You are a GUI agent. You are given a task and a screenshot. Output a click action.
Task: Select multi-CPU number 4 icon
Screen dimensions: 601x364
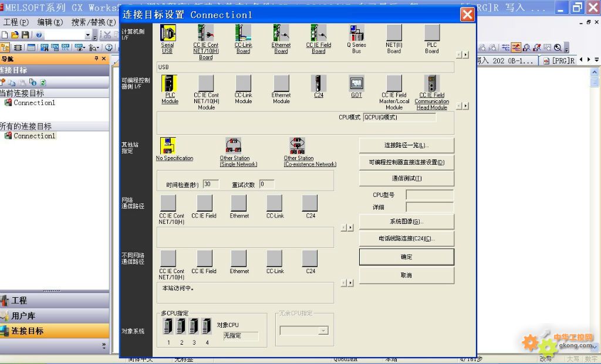point(207,326)
